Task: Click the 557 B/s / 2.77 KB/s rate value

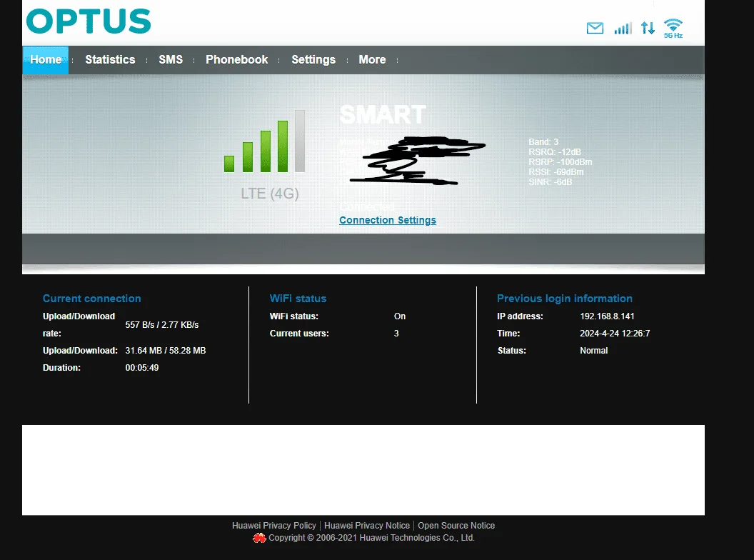Action: tap(162, 325)
